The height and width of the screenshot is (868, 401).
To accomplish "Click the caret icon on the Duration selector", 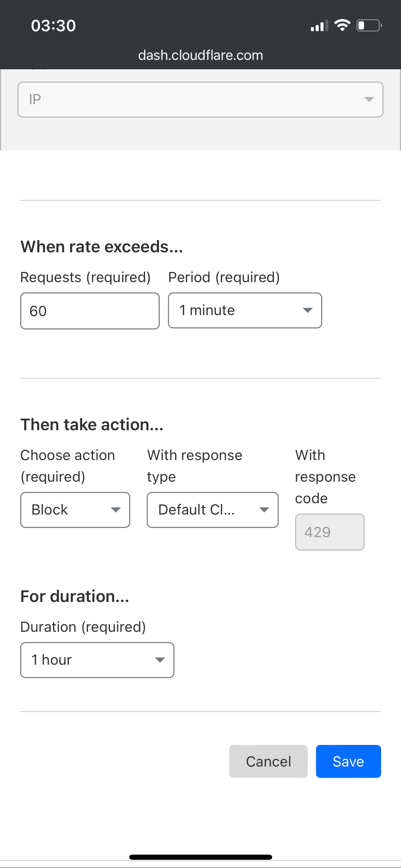I will [160, 660].
